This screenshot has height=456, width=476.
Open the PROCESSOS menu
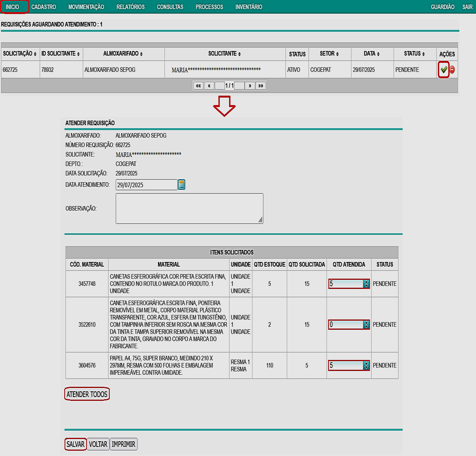click(x=209, y=7)
